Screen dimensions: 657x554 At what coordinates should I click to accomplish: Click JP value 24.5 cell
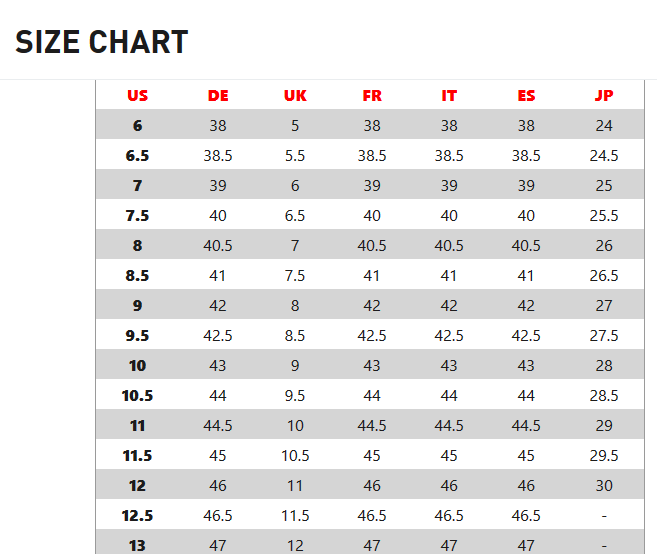coord(604,155)
